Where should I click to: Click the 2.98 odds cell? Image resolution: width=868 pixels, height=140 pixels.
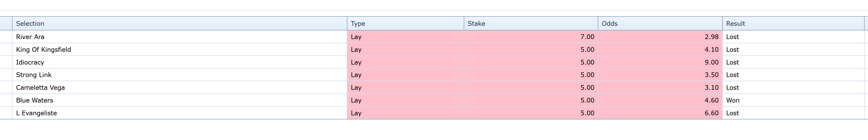711,37
